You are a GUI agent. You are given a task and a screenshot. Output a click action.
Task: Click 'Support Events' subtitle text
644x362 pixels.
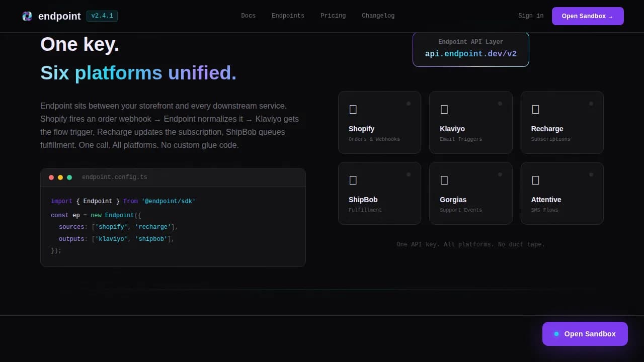(x=461, y=210)
